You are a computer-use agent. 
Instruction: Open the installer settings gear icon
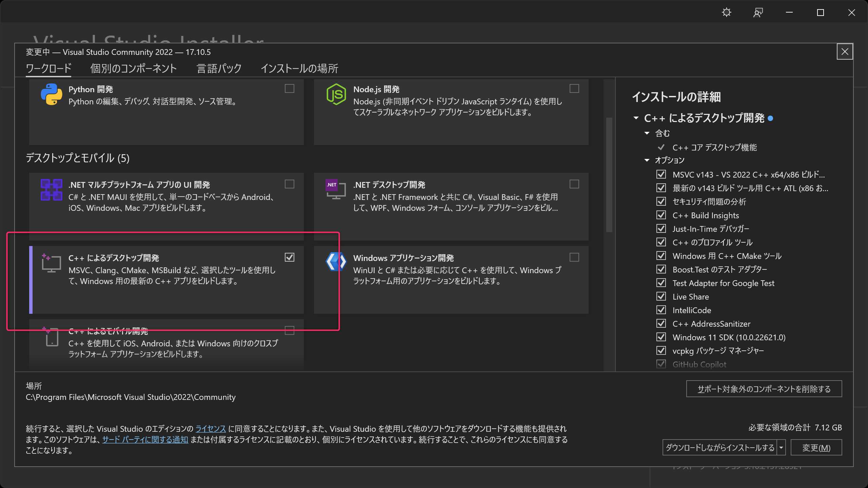727,13
